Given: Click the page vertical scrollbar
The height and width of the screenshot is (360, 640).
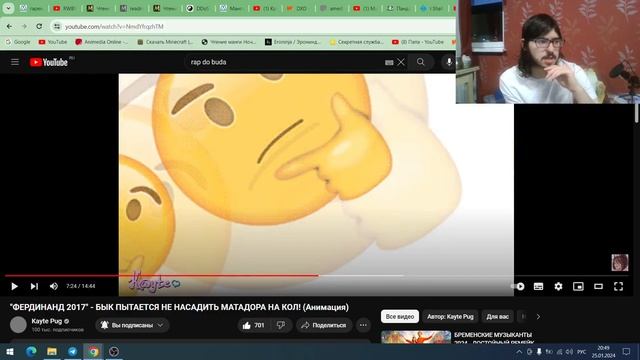Looking at the screenshot, I should [x=637, y=113].
